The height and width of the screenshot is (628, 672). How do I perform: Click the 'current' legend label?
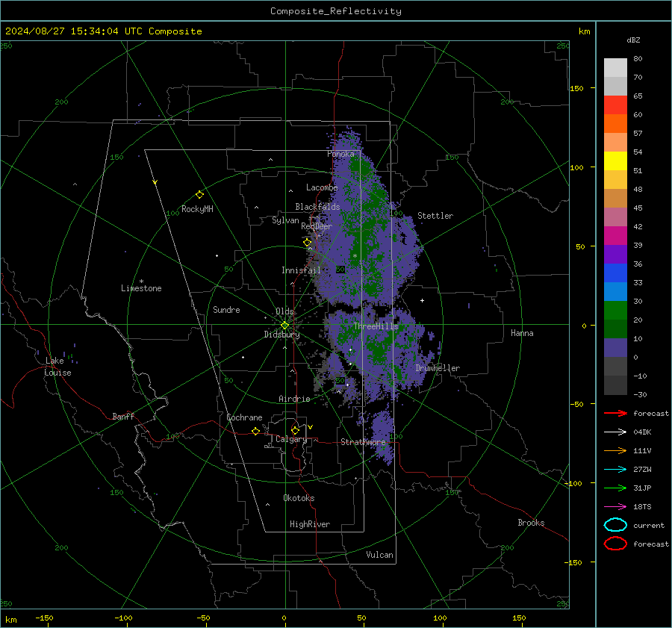pyautogui.click(x=649, y=526)
